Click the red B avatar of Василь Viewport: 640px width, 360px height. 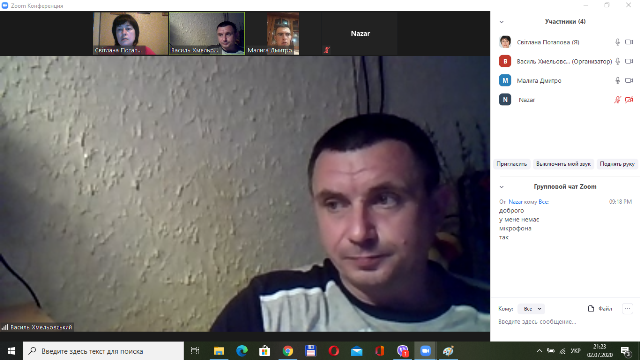[x=505, y=61]
